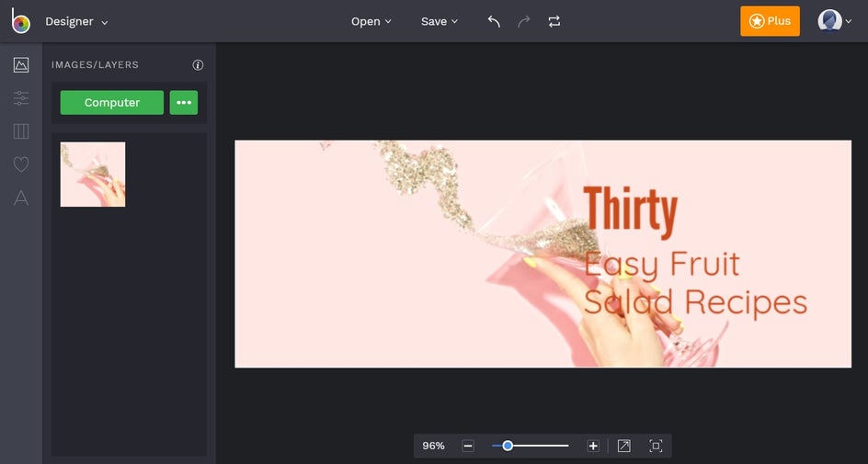Click the zoom slider handle
This screenshot has width=868, height=464.
(x=508, y=446)
